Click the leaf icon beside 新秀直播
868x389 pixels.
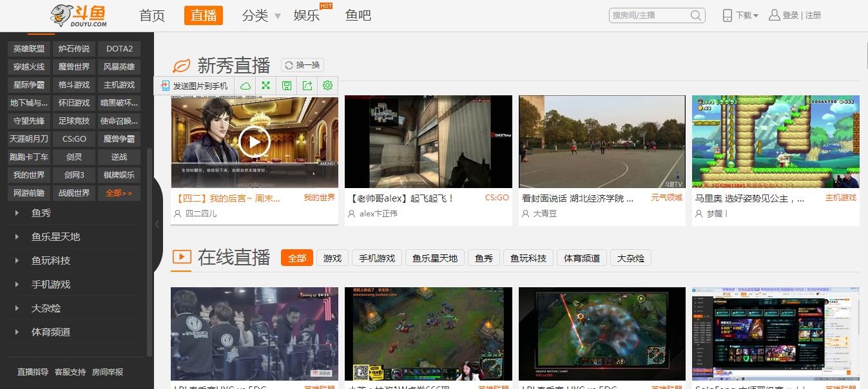182,66
